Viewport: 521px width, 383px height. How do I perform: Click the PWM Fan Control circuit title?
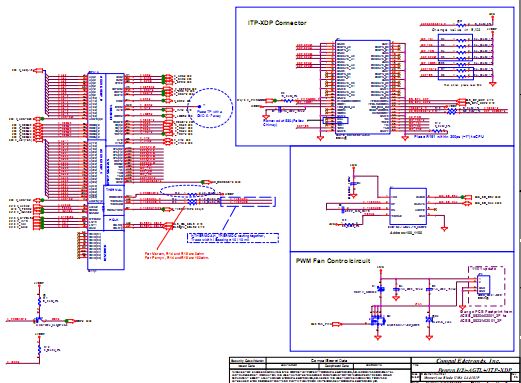click(x=333, y=261)
